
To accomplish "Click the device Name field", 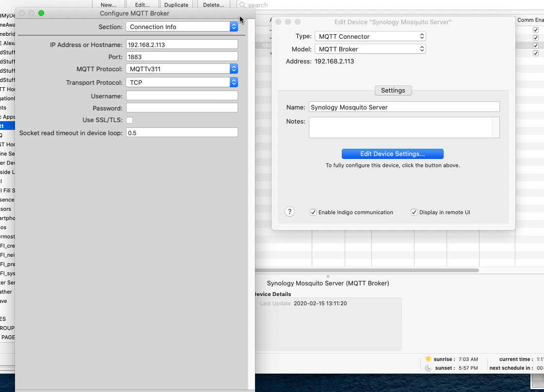I will [x=404, y=107].
